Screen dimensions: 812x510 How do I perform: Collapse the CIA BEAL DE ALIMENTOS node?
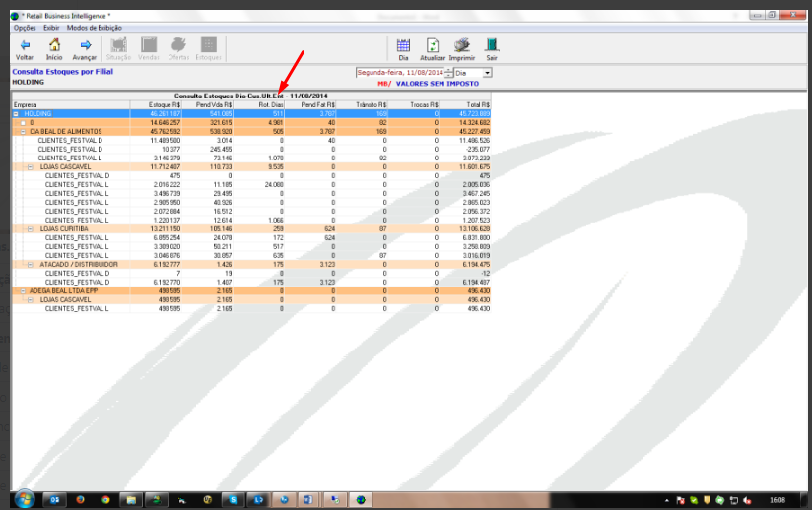(x=23, y=131)
